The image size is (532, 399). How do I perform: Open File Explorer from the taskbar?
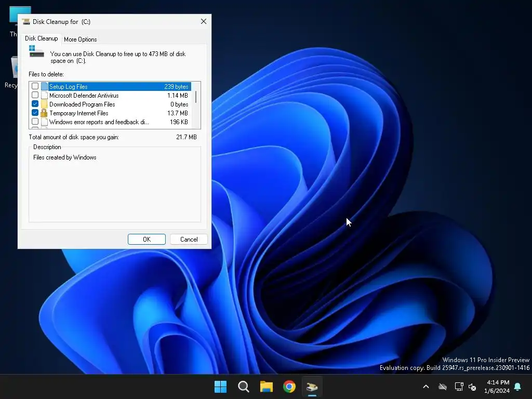tap(267, 387)
